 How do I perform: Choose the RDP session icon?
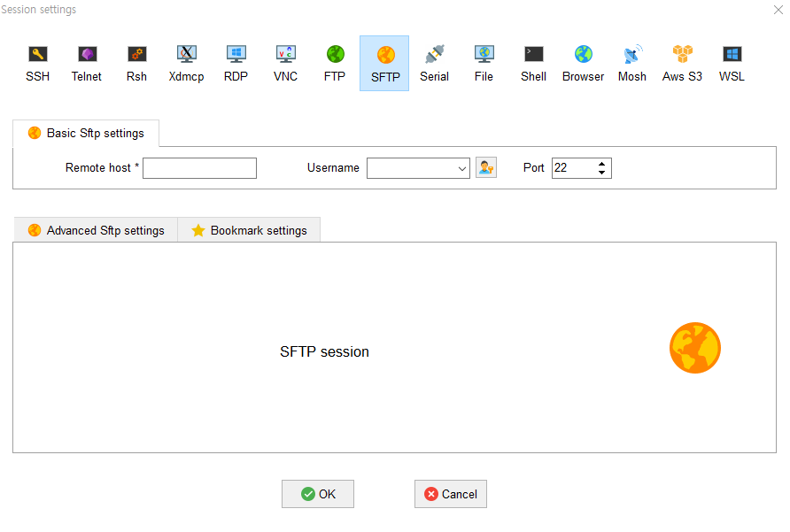tap(236, 64)
